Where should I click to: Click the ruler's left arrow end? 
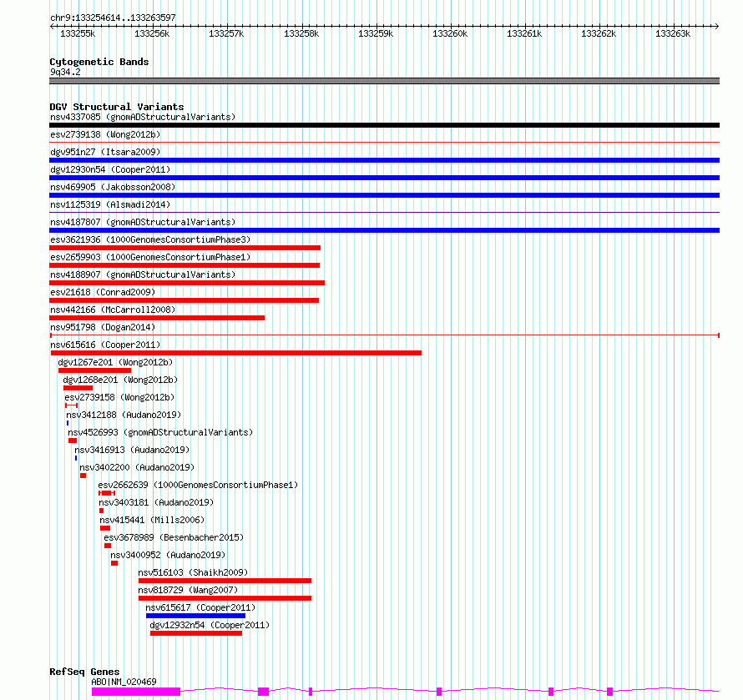tap(52, 26)
